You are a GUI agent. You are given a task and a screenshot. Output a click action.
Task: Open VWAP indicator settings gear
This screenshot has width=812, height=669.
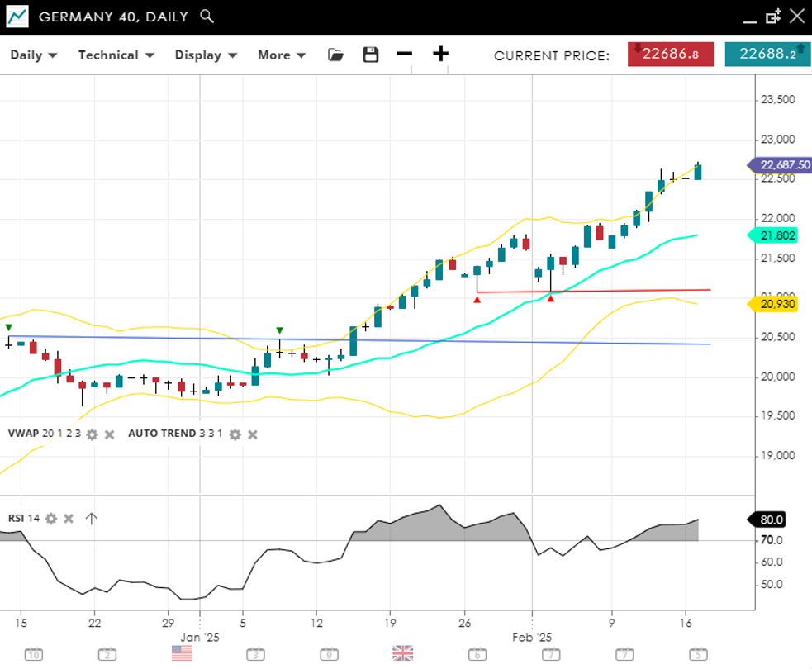[92, 434]
